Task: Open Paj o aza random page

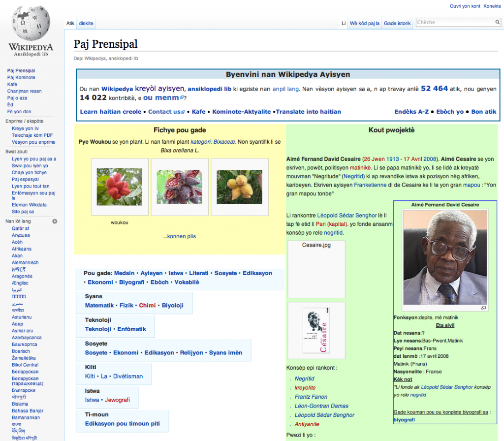Action: click(x=17, y=98)
